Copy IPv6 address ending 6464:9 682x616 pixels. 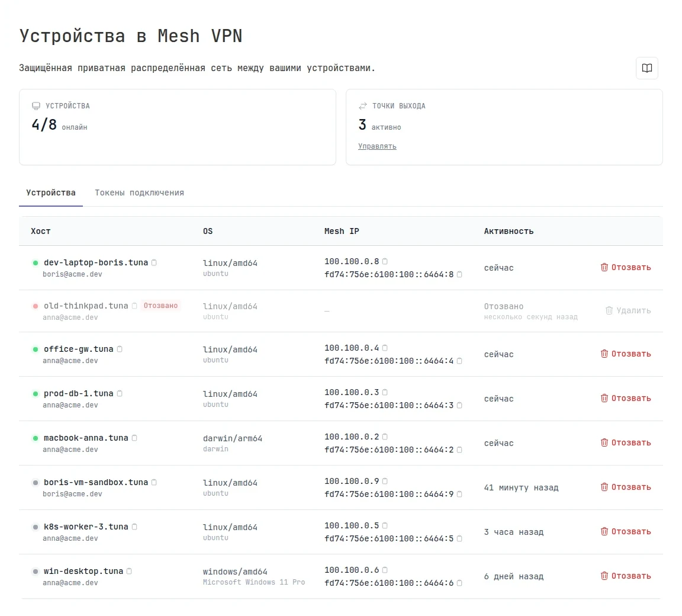pos(459,494)
